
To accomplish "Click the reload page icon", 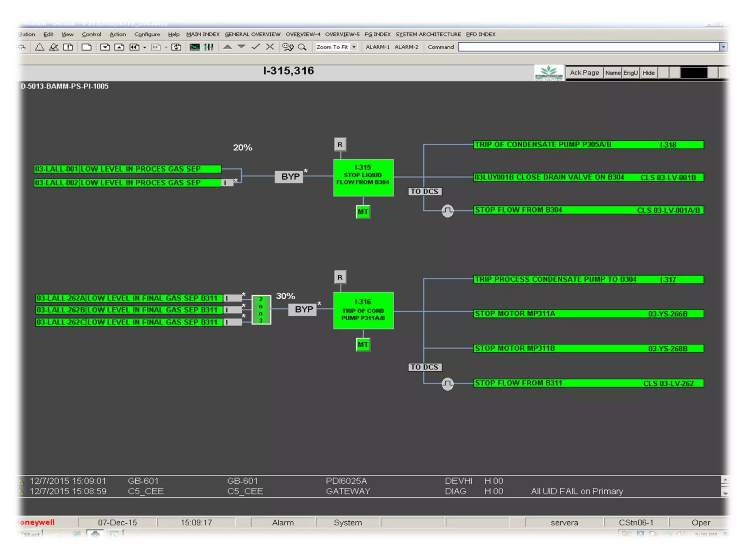I will point(176,47).
